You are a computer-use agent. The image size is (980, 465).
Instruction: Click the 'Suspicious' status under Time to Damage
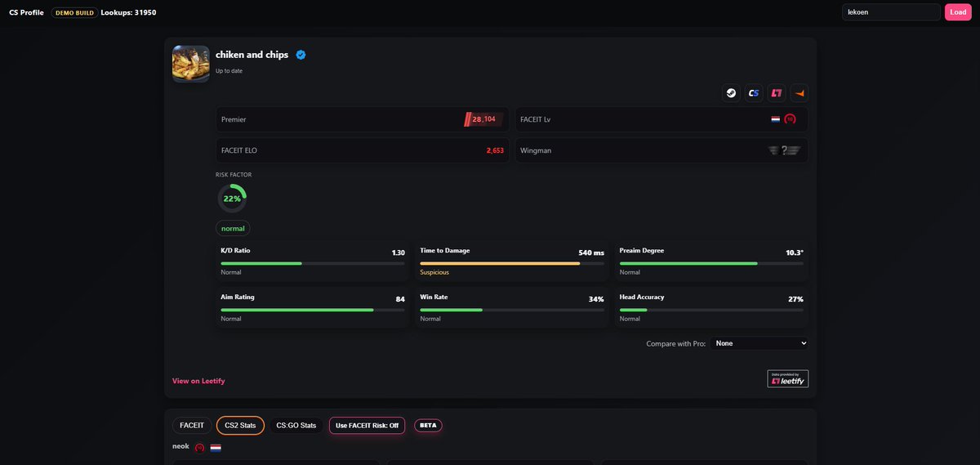434,272
